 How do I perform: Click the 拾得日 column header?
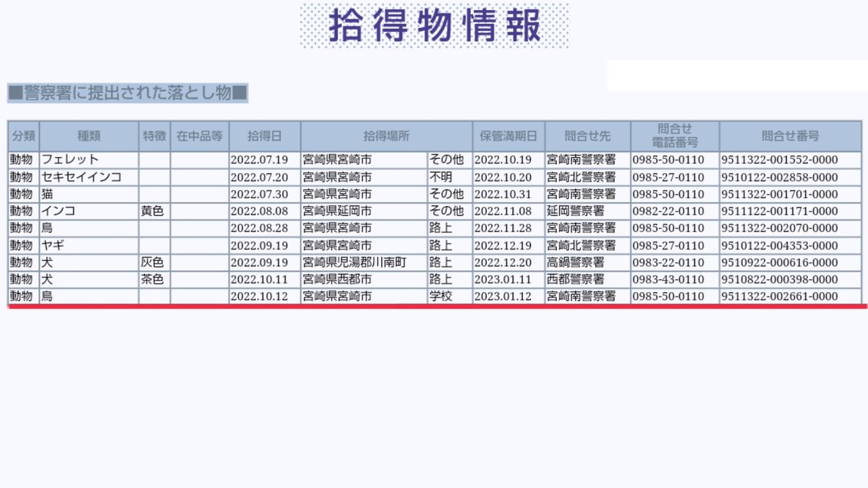click(x=265, y=136)
